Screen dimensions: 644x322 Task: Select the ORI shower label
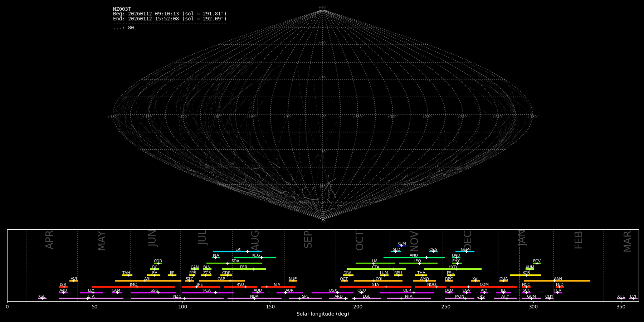(x=379, y=279)
